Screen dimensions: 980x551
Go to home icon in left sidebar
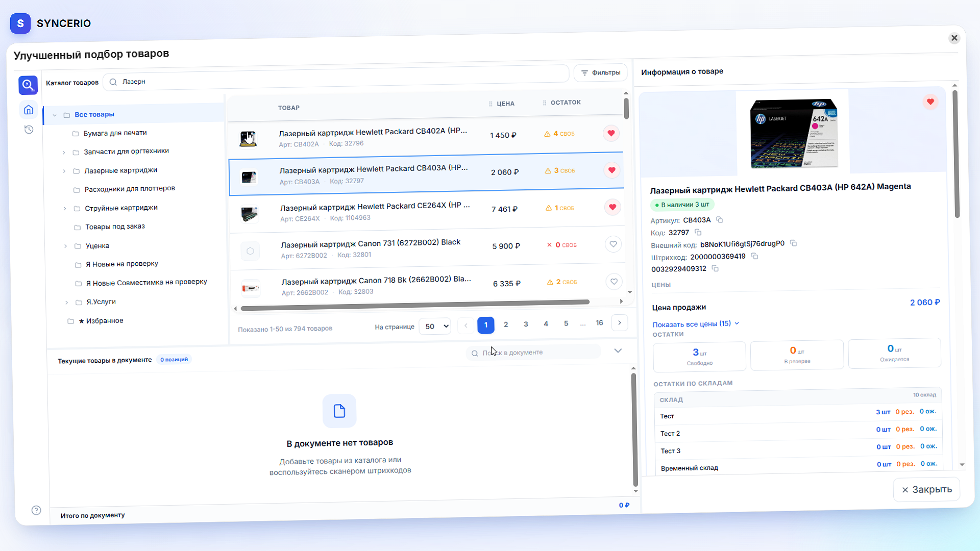29,110
